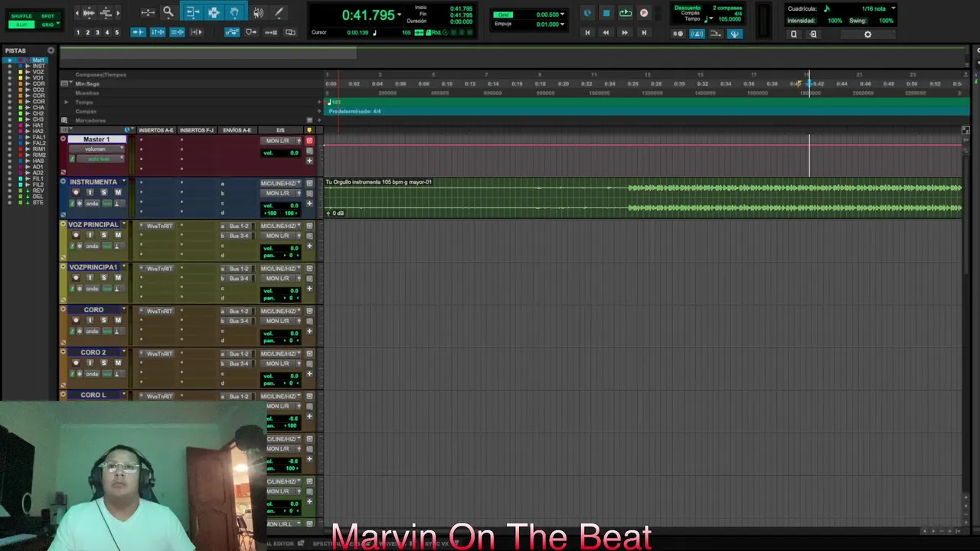Select Master 1 track name field

[x=96, y=139]
